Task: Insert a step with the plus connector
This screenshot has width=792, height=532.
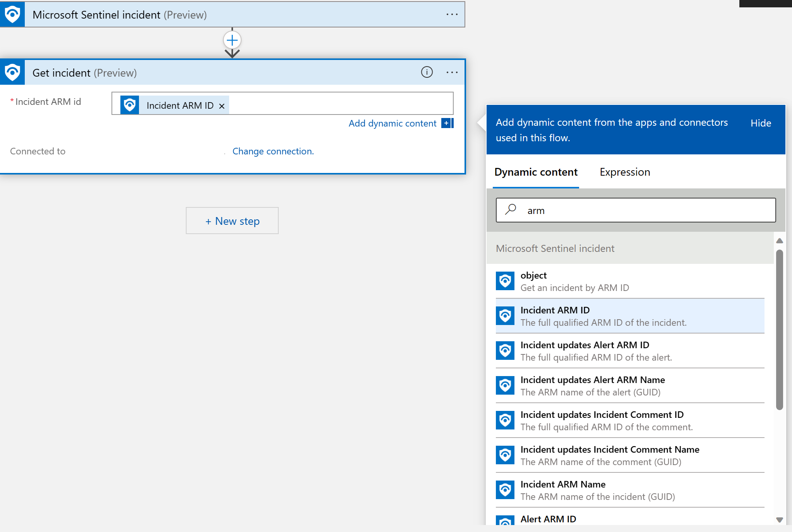Action: (x=232, y=40)
